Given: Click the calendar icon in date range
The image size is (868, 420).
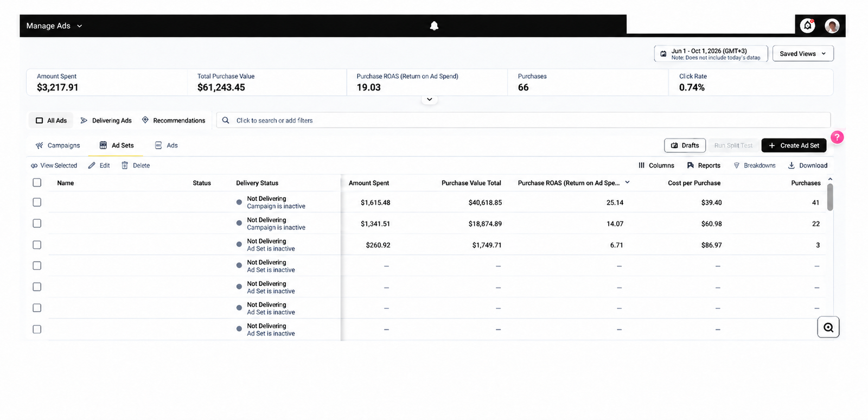Looking at the screenshot, I should click(663, 54).
